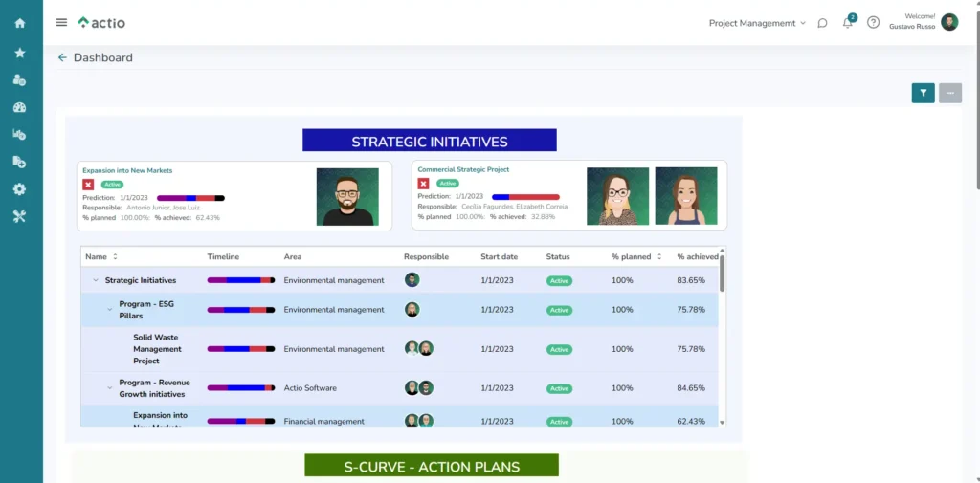Toggle the hamburger menu next to logo
Viewport: 980px width, 483px height.
click(61, 22)
